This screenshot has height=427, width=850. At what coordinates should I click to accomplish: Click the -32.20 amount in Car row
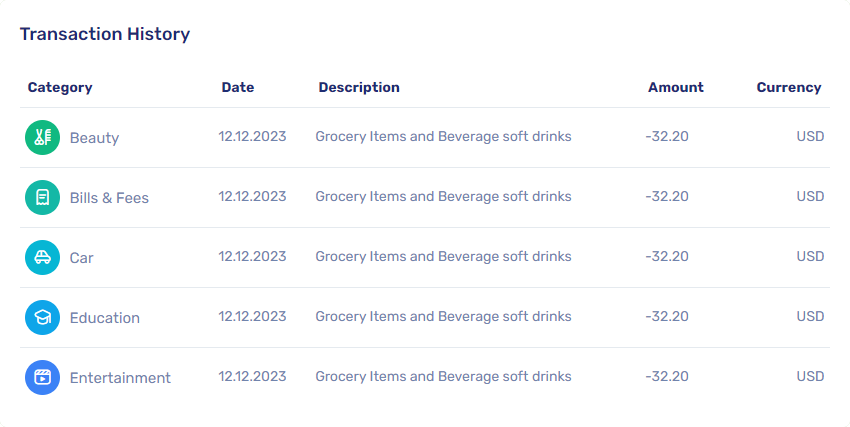point(667,256)
